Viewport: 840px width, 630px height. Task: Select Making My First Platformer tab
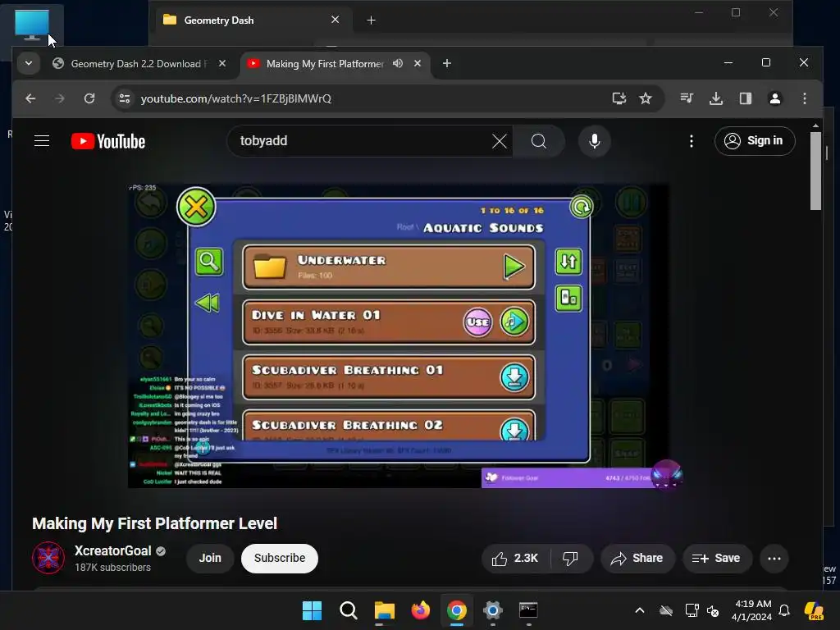[324, 64]
